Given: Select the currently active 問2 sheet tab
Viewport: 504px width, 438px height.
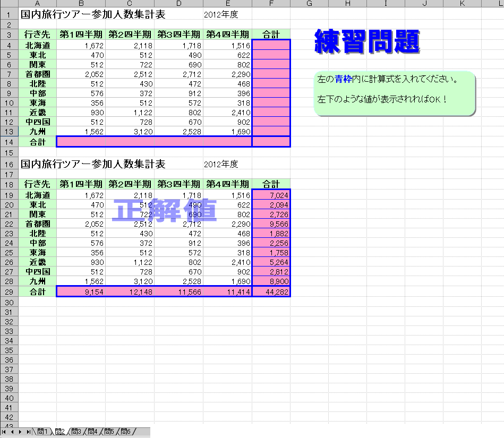Looking at the screenshot, I should pyautogui.click(x=59, y=432).
